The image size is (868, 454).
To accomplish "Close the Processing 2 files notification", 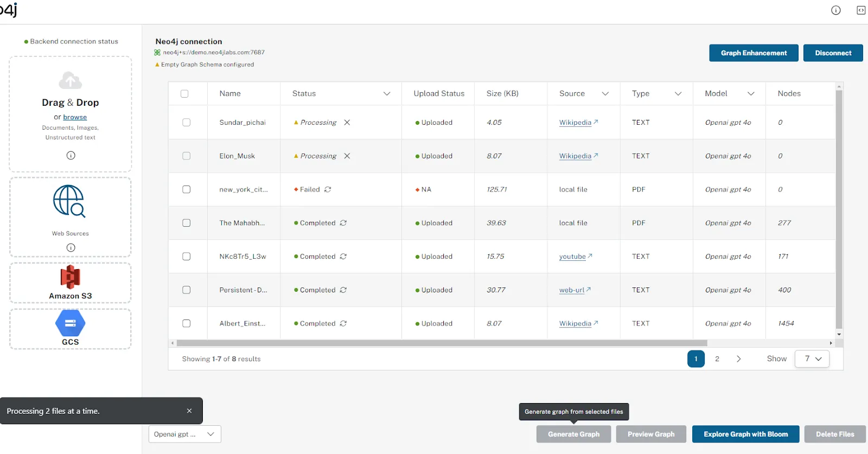I will click(189, 411).
